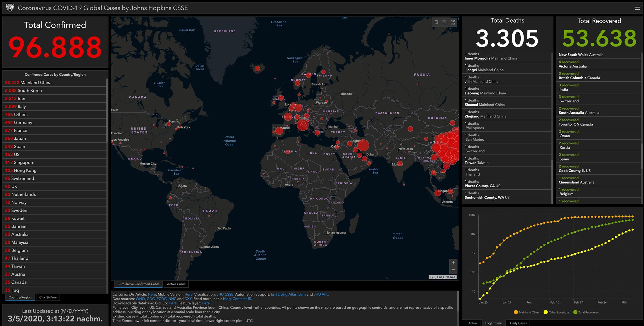Select Mainland China in the confirmed cases list
644x326 pixels.
click(55, 83)
